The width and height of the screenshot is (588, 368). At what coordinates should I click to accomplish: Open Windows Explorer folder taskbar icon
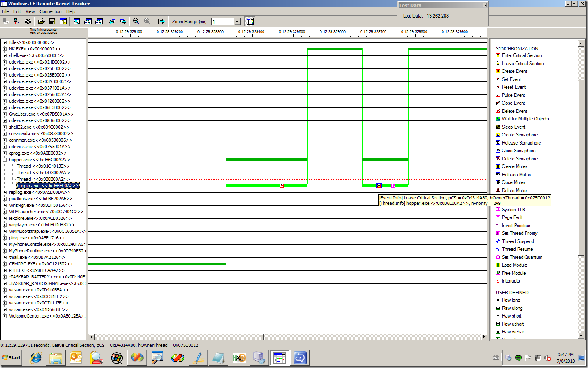click(56, 358)
